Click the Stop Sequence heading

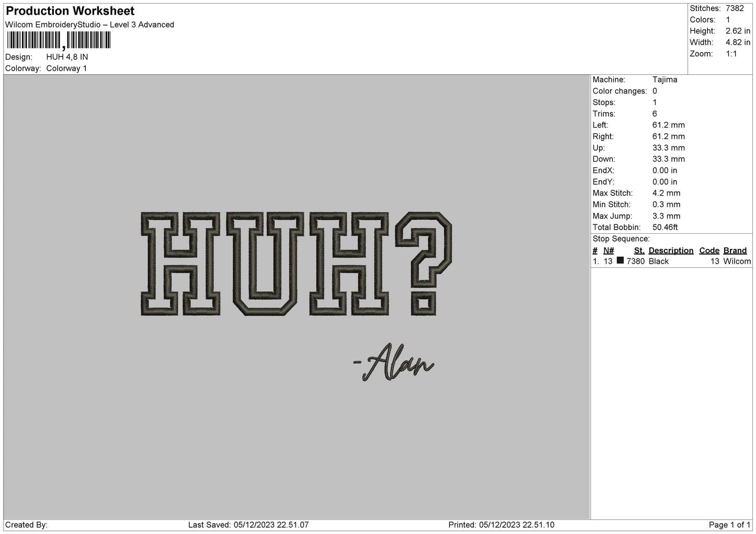620,238
